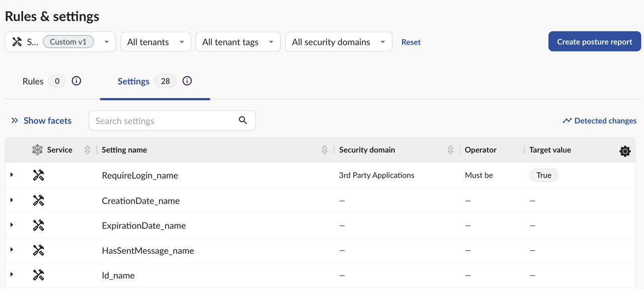The width and height of the screenshot is (644, 289).
Task: Switch to the Rules tab
Action: (x=33, y=82)
